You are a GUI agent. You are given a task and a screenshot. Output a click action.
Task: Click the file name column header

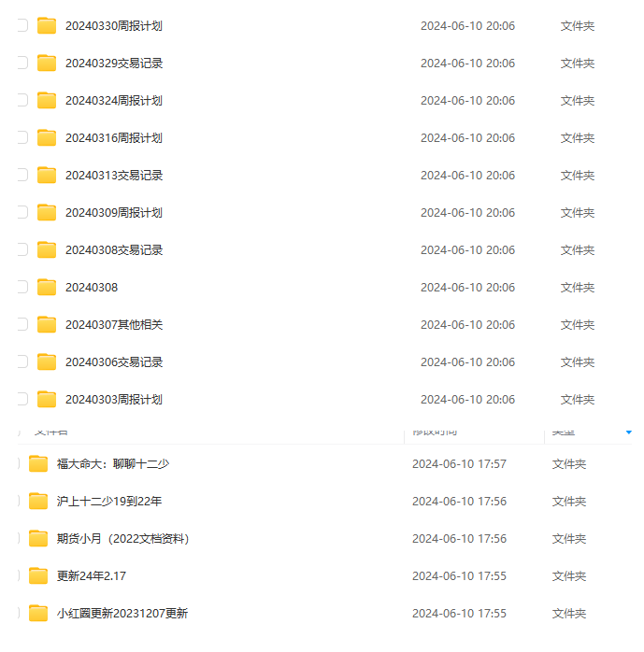click(x=50, y=432)
